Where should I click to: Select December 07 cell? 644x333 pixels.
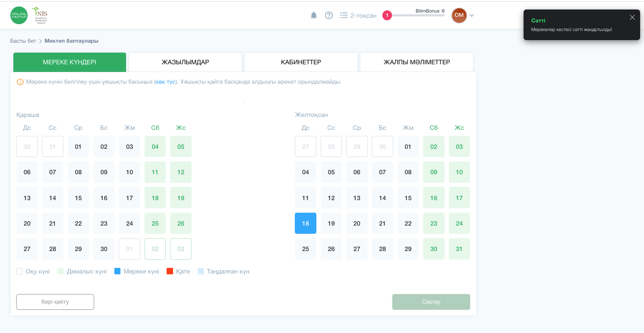point(382,172)
